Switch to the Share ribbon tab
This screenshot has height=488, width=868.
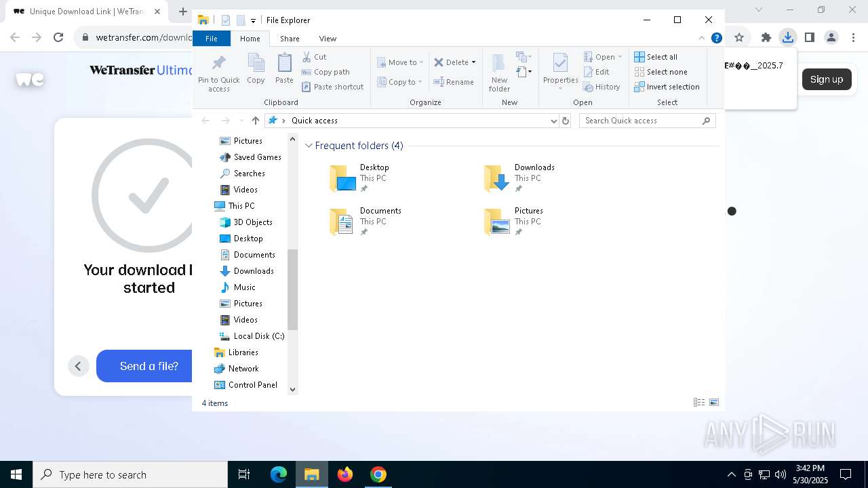[290, 39]
